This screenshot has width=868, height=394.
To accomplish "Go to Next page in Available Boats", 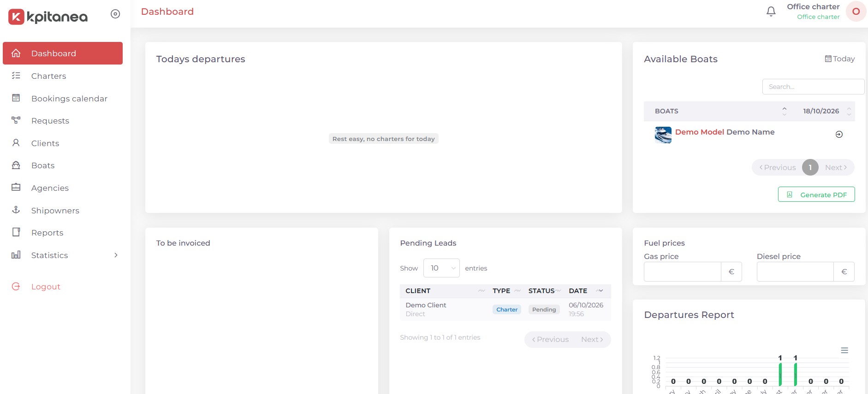I will pos(836,167).
